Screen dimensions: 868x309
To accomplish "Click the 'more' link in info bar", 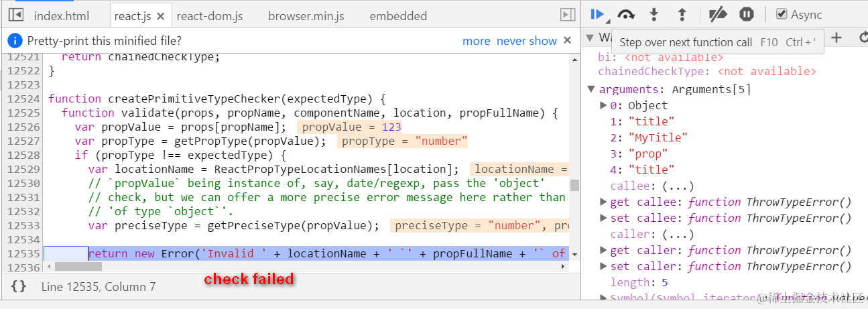I will point(476,41).
